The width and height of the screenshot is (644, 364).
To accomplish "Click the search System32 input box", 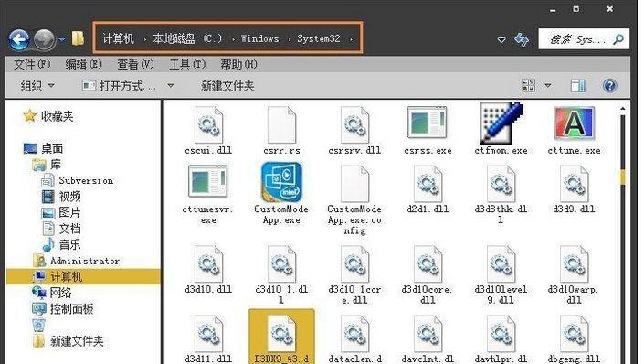I will coord(584,39).
